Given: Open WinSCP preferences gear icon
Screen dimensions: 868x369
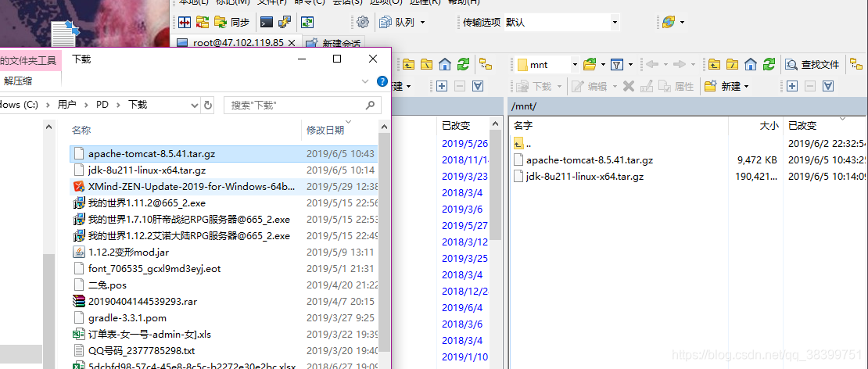Looking at the screenshot, I should coord(363,22).
